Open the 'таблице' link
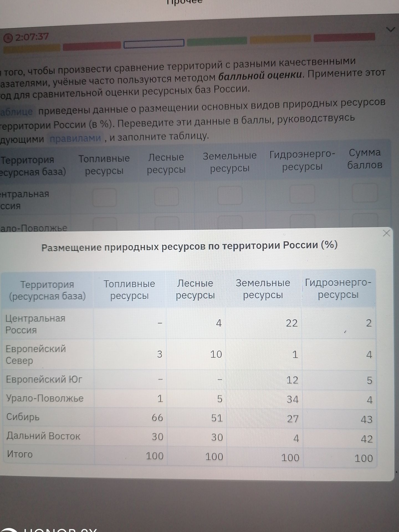 [x=16, y=111]
